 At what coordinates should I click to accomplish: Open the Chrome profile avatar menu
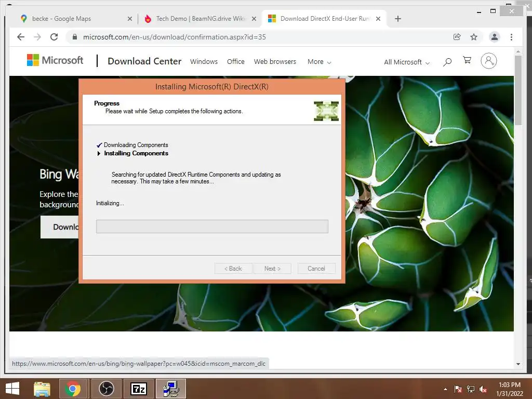click(x=495, y=37)
